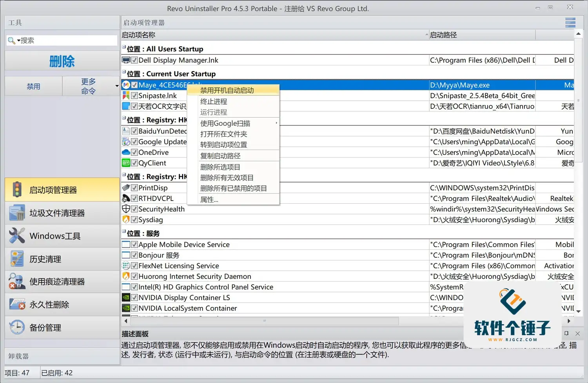
Task: Click the Sysdiag Huorong icon
Action: (126, 219)
